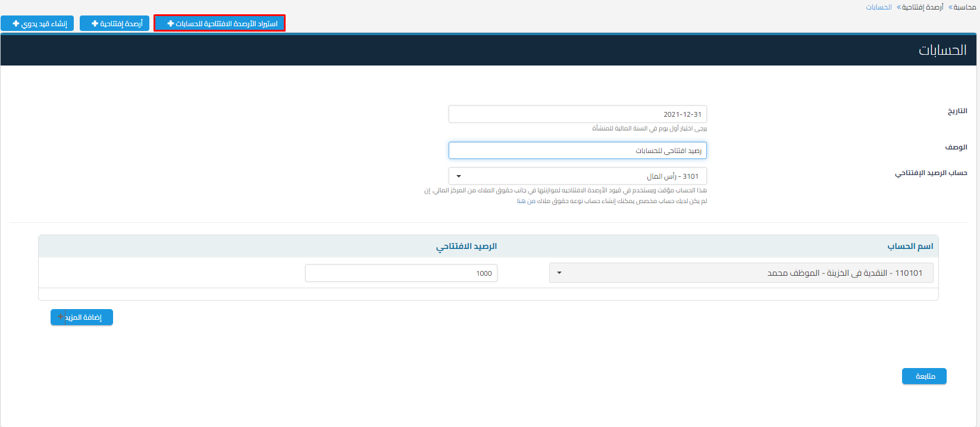Click the التاريخ field label
Image resolution: width=980 pixels, height=427 pixels.
pyautogui.click(x=957, y=111)
